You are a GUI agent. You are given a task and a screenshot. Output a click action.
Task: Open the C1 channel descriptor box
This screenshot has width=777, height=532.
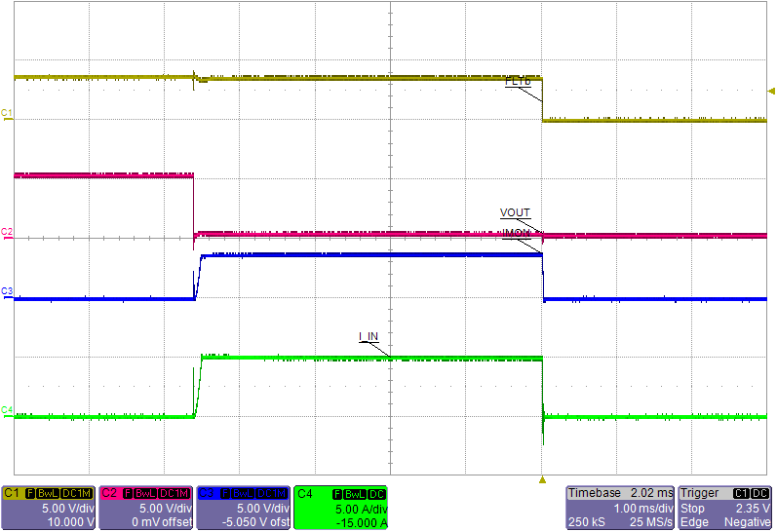(x=49, y=508)
